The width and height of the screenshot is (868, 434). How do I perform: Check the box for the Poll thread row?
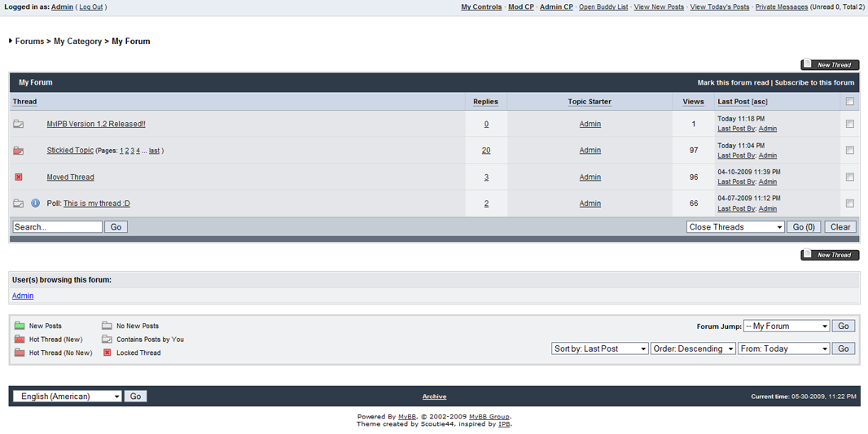tap(850, 204)
